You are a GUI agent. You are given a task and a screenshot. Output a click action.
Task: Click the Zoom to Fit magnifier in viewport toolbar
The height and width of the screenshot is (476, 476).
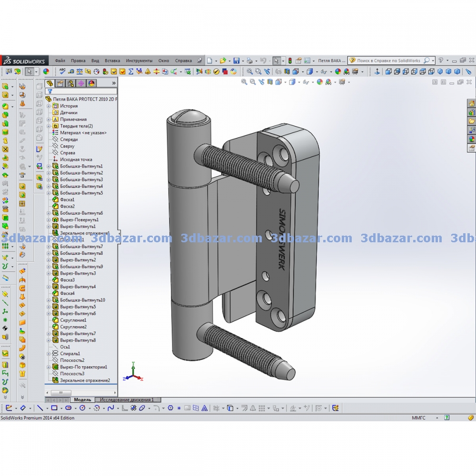[244, 82]
